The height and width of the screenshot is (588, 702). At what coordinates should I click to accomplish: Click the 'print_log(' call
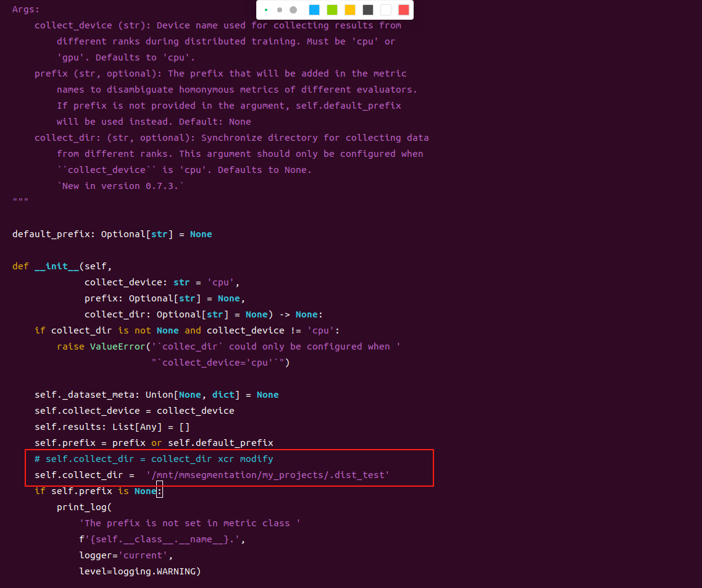point(84,507)
